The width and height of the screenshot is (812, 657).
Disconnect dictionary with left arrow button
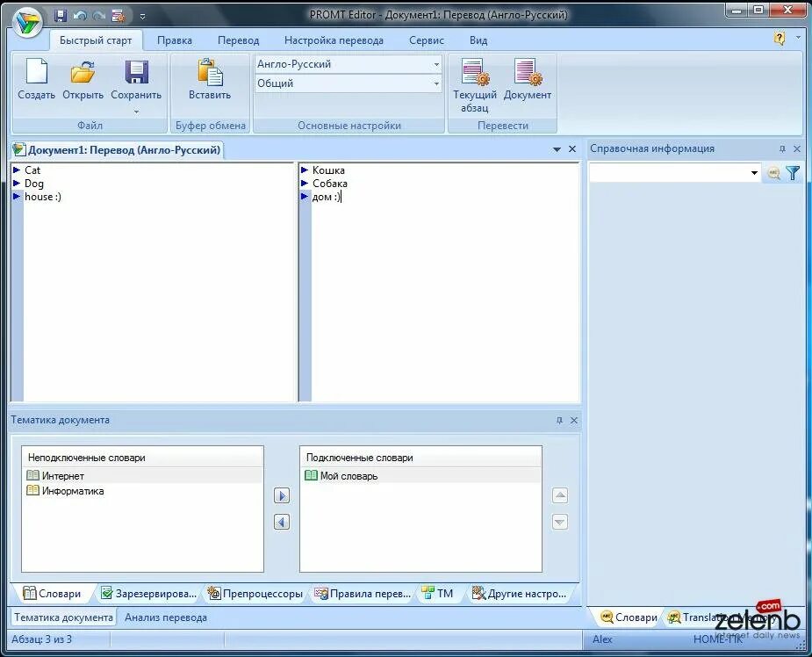[282, 522]
